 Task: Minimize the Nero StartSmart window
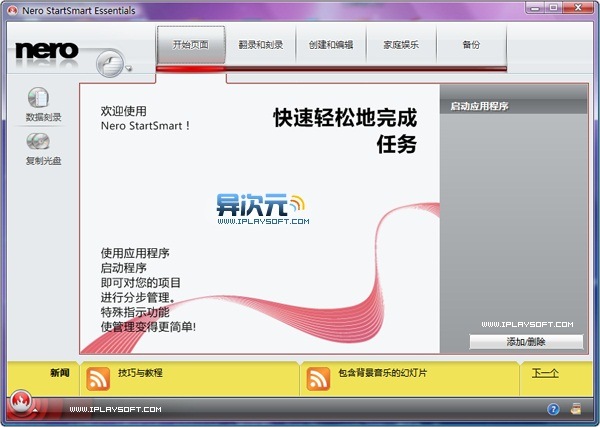tap(535, 8)
